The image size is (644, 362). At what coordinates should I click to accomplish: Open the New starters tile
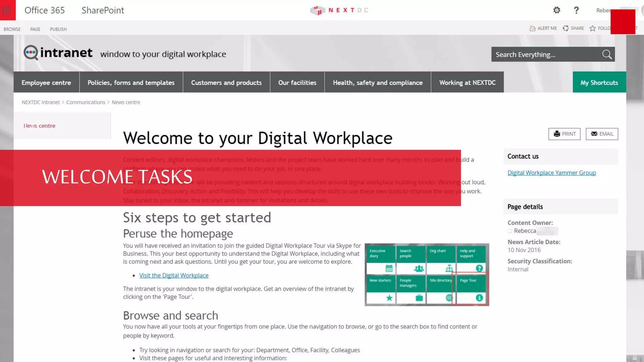click(x=380, y=289)
